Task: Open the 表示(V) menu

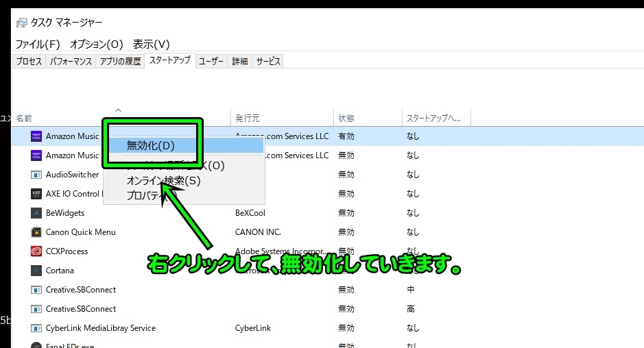Action: coord(151,44)
